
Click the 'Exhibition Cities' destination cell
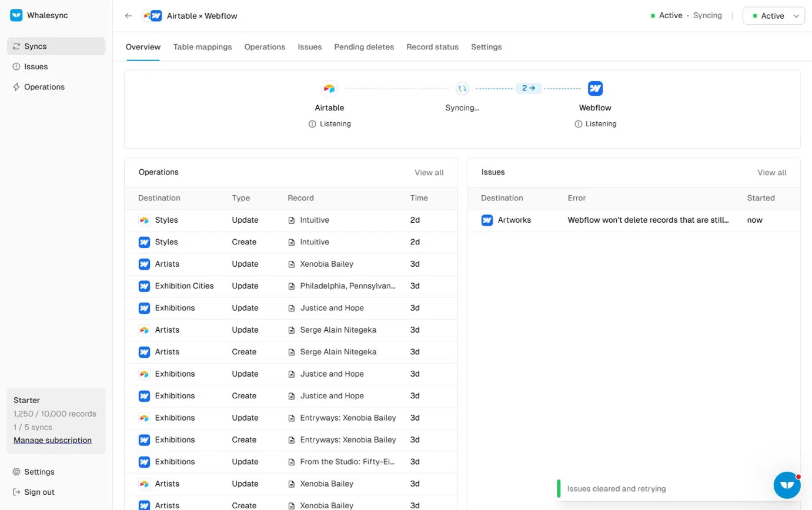point(185,286)
